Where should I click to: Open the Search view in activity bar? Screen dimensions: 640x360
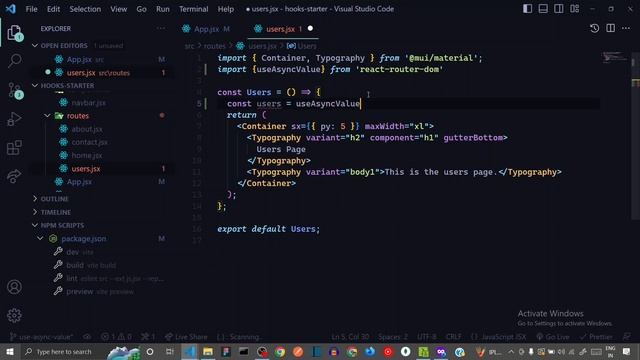pos(14,61)
